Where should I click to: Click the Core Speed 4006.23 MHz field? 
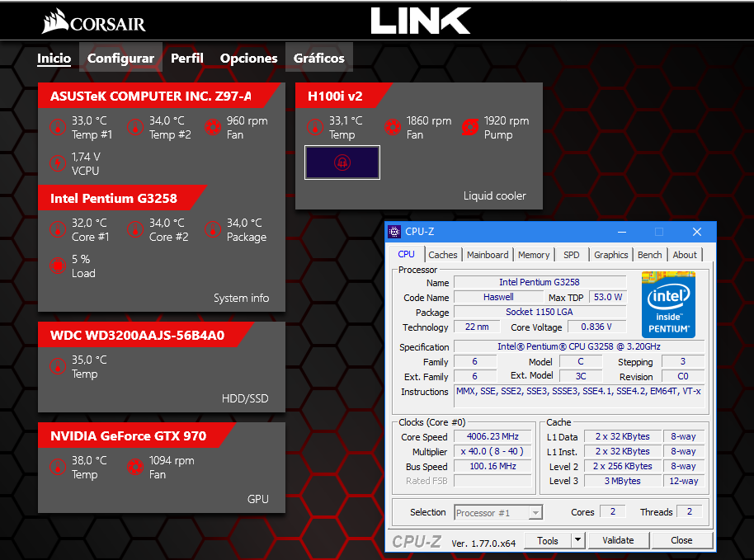tap(492, 436)
